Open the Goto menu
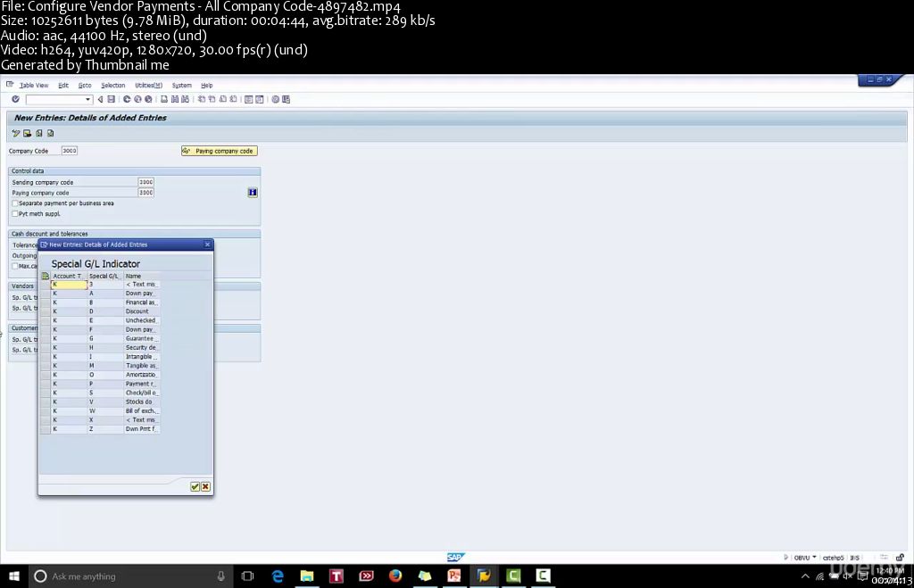This screenshot has height=588, width=914. tap(85, 85)
